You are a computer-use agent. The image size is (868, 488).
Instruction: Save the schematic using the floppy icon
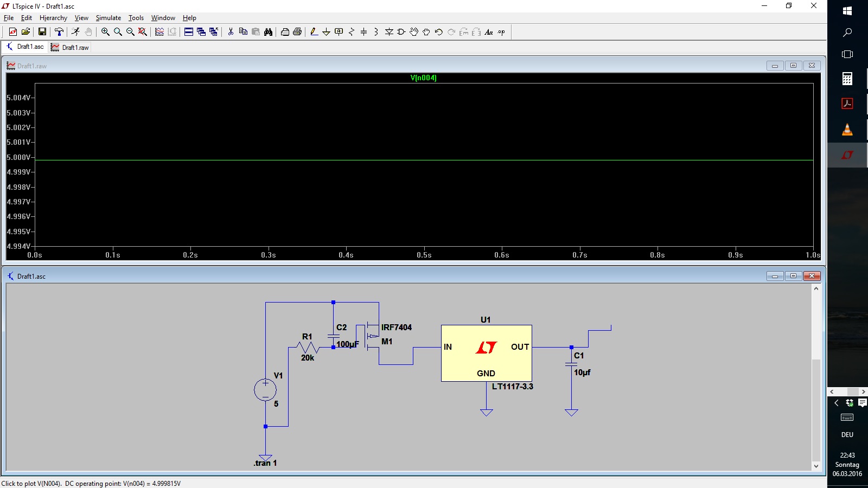click(42, 32)
